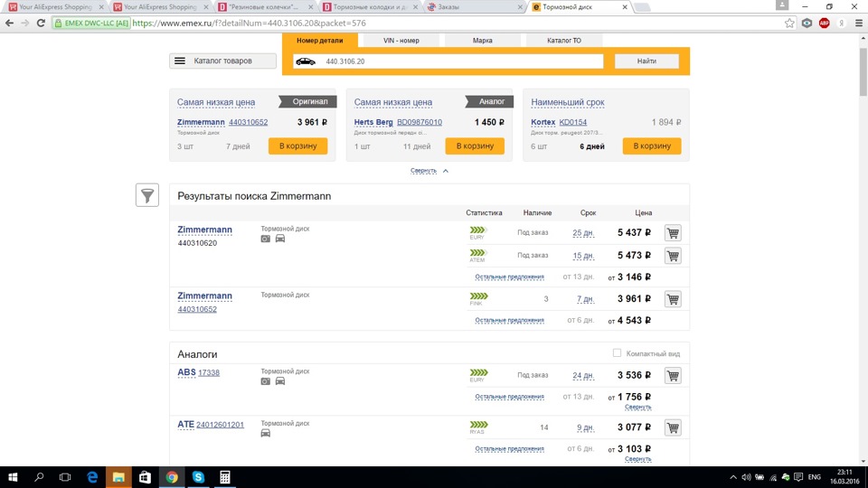
Task: Add ABS 17338 3 536 ₽ to cart
Action: [x=673, y=376]
